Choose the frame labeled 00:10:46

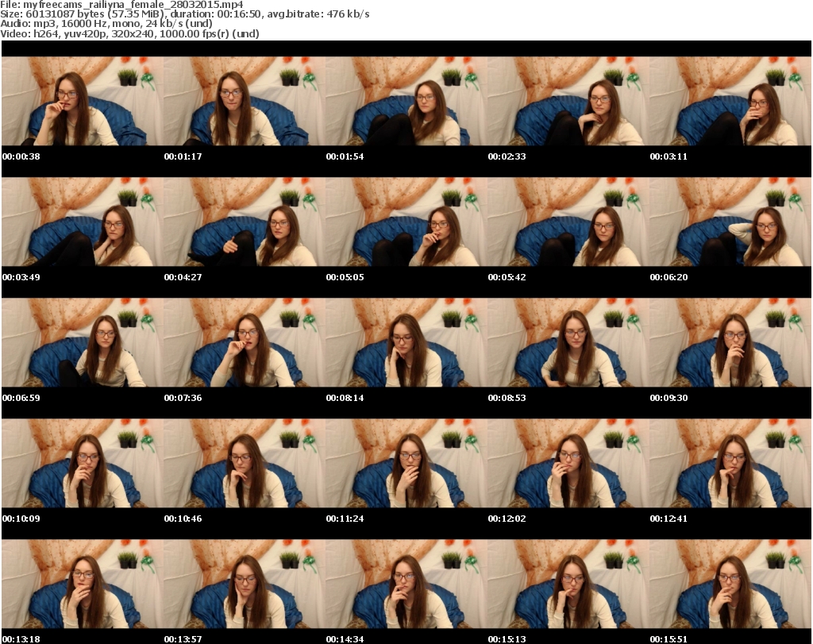click(x=245, y=464)
